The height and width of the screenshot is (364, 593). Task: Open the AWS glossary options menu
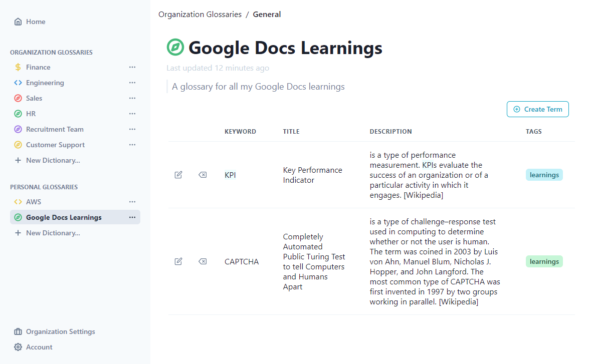click(132, 202)
